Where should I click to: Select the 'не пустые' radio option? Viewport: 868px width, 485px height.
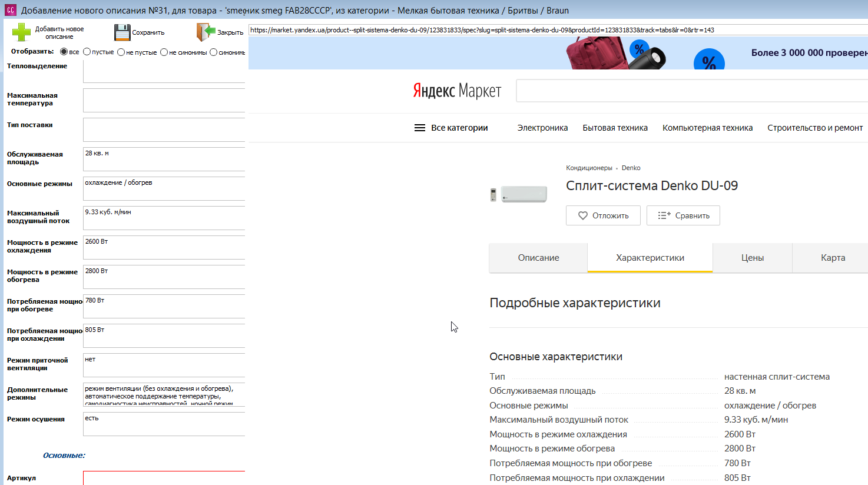tap(121, 52)
